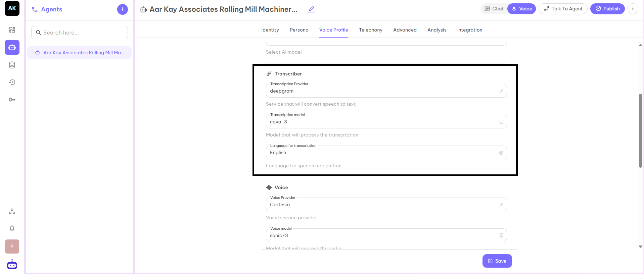Screen dimensions: 644x274
Task: Click the Transcriber section heading
Action: (x=288, y=74)
